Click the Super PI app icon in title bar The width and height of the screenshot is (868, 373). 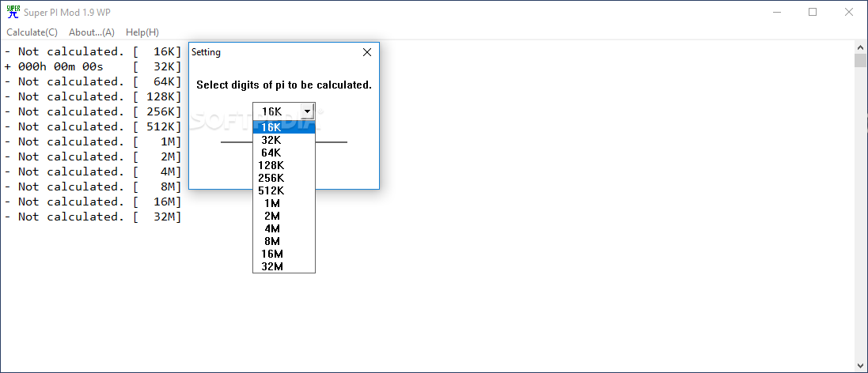pyautogui.click(x=12, y=12)
